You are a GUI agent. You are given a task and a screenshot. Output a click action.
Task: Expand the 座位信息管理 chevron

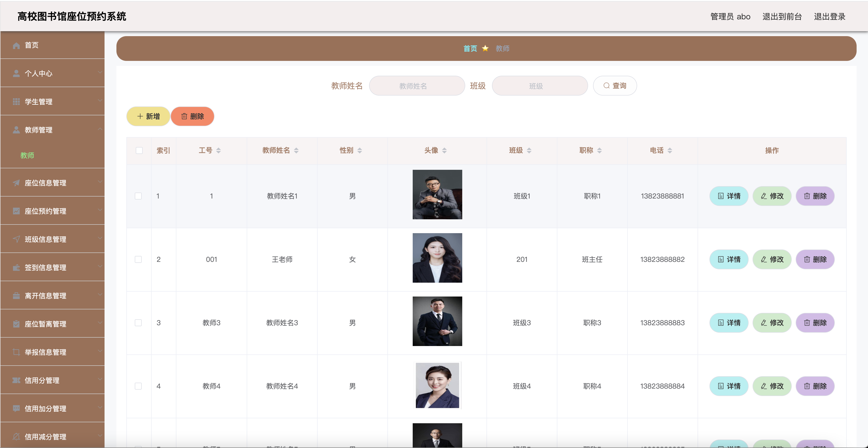pyautogui.click(x=100, y=182)
